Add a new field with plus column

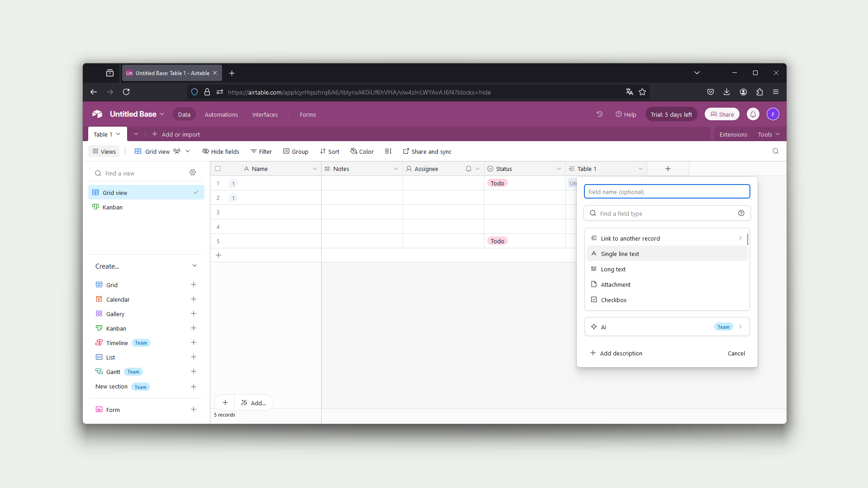(x=668, y=169)
